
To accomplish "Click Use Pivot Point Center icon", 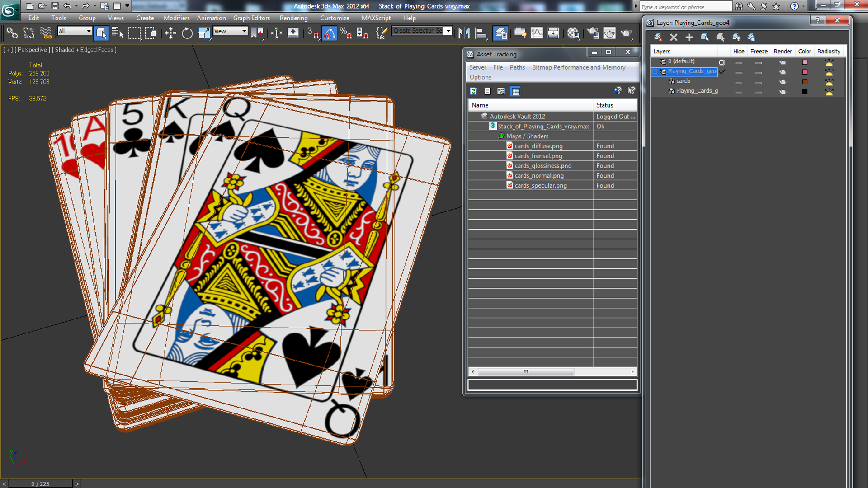I will 257,33.
